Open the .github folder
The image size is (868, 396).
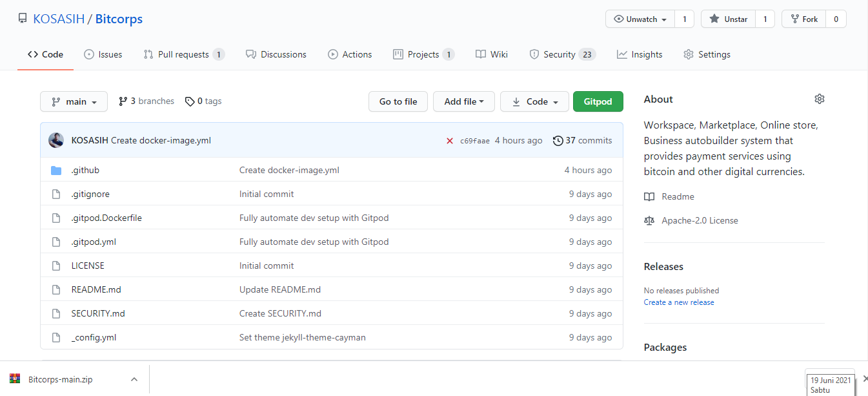[x=85, y=170]
